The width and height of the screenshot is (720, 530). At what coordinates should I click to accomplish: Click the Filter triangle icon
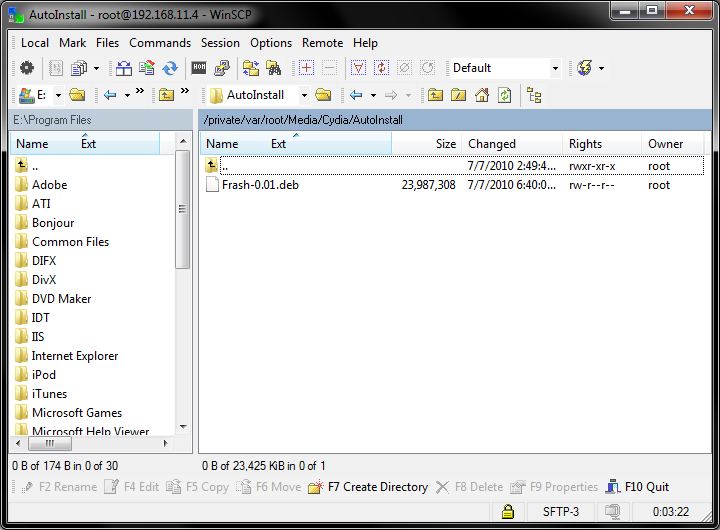pos(358,68)
